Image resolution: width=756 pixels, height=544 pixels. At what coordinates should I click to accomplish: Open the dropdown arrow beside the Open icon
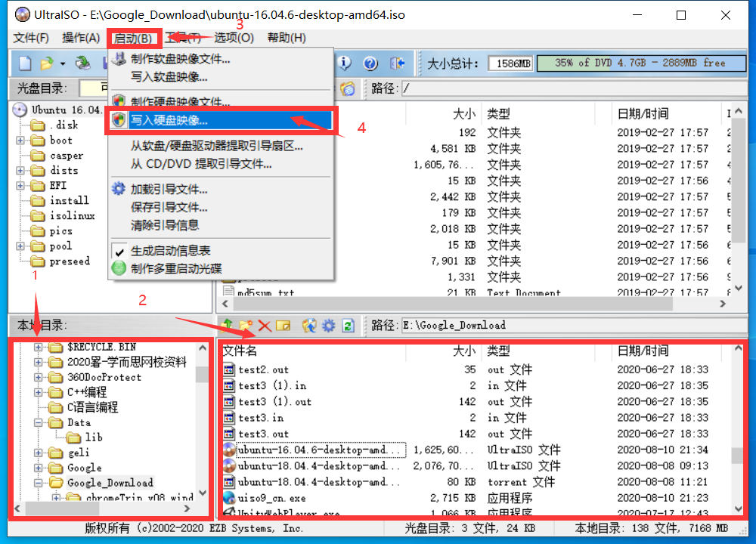63,63
